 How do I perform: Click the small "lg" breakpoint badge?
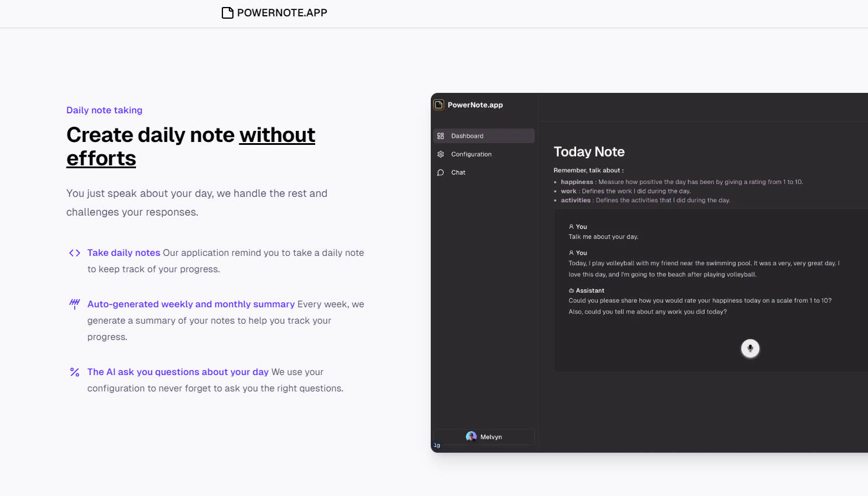[x=437, y=445]
